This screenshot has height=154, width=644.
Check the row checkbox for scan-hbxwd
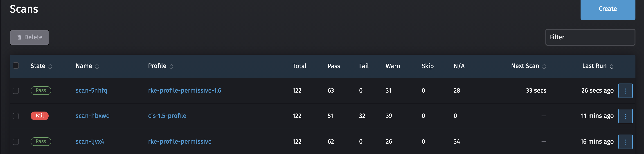click(16, 116)
